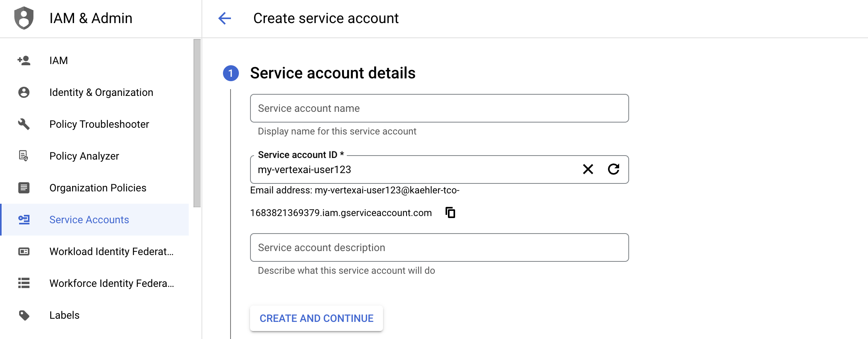Click the IAM & Admin shield icon
The height and width of the screenshot is (339, 868).
point(24,18)
